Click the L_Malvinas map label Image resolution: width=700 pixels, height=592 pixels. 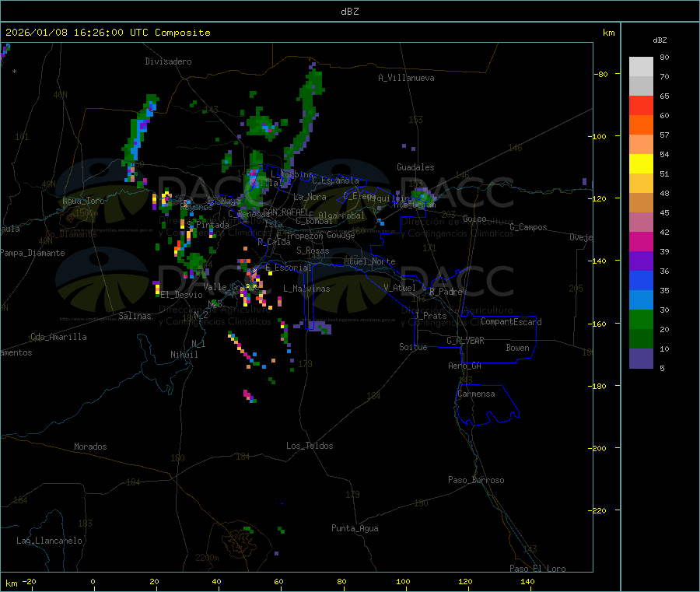pos(306,289)
